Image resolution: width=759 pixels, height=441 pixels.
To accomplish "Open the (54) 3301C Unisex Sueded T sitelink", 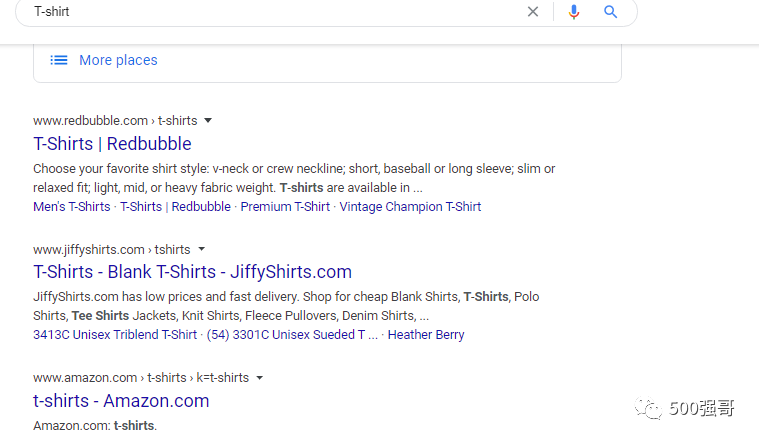I will pos(292,335).
